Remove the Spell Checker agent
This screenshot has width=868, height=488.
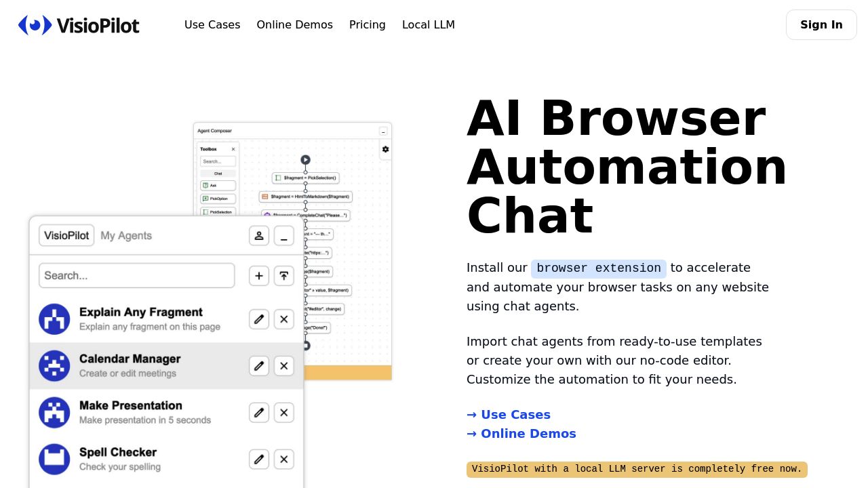(x=283, y=459)
